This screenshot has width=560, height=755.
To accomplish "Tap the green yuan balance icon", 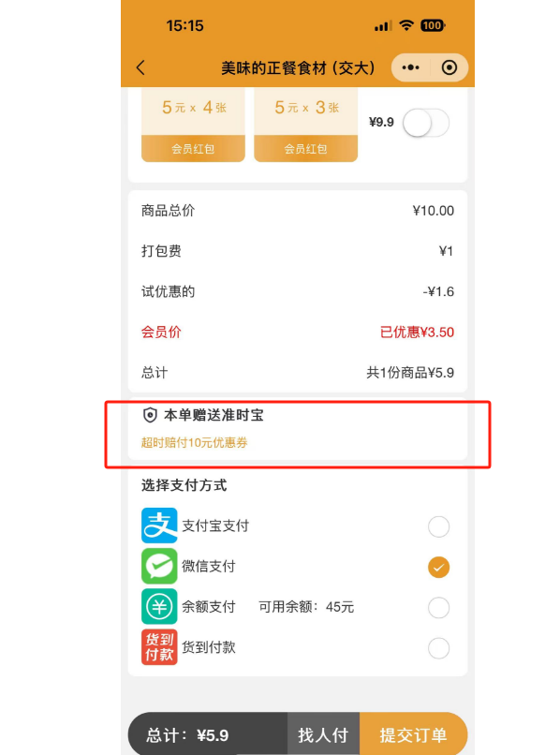I will point(159,606).
